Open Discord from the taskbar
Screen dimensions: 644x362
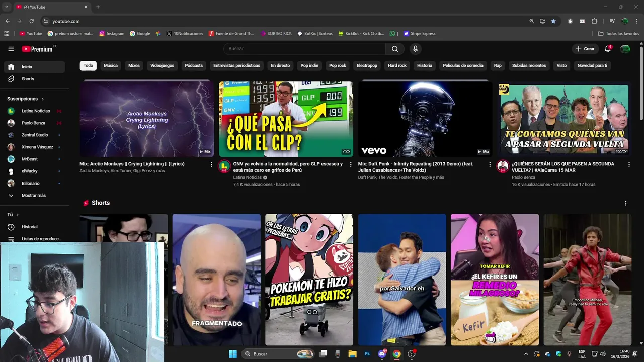[382, 354]
